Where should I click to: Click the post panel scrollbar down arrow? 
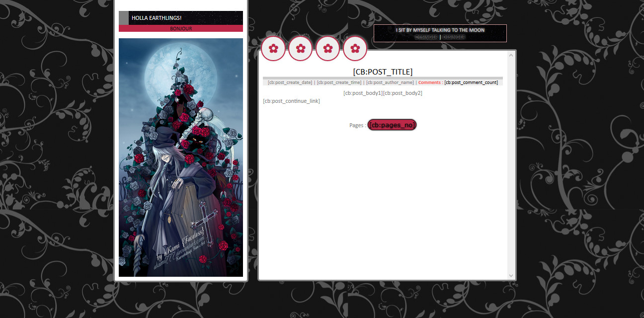coord(511,276)
